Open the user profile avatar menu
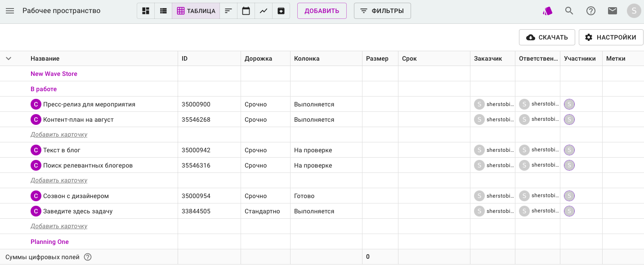Image resolution: width=644 pixels, height=274 pixels. (634, 11)
